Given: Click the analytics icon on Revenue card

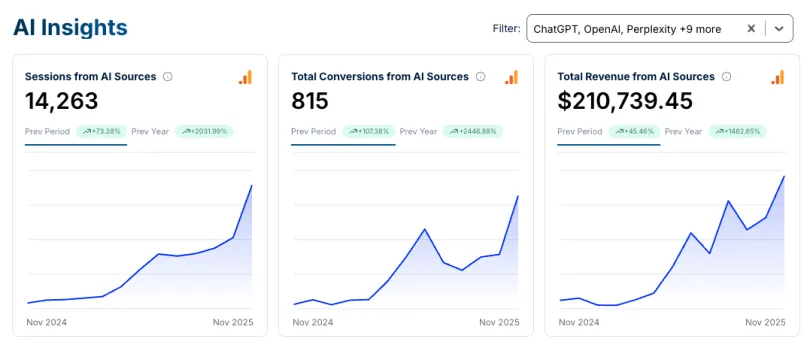Looking at the screenshot, I should coord(777,77).
